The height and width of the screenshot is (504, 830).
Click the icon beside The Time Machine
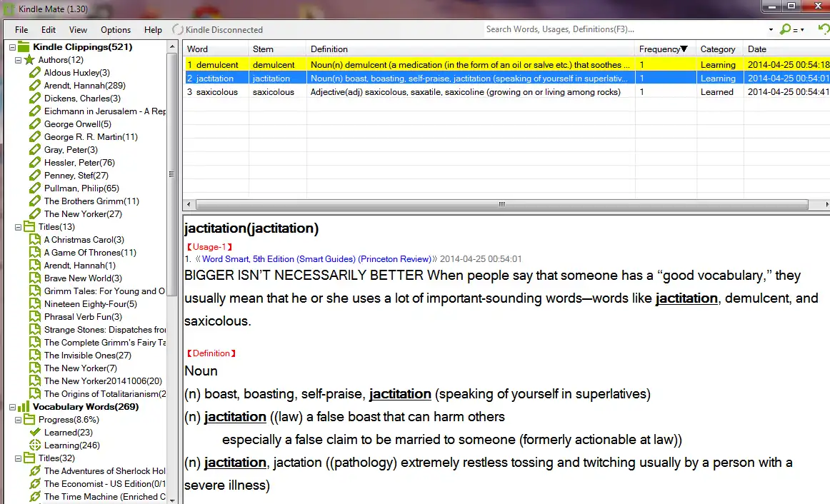click(x=35, y=497)
